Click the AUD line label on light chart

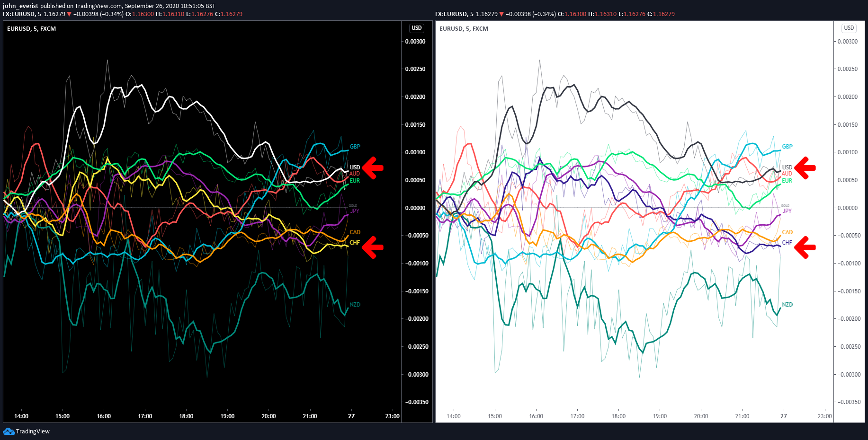[x=787, y=174]
